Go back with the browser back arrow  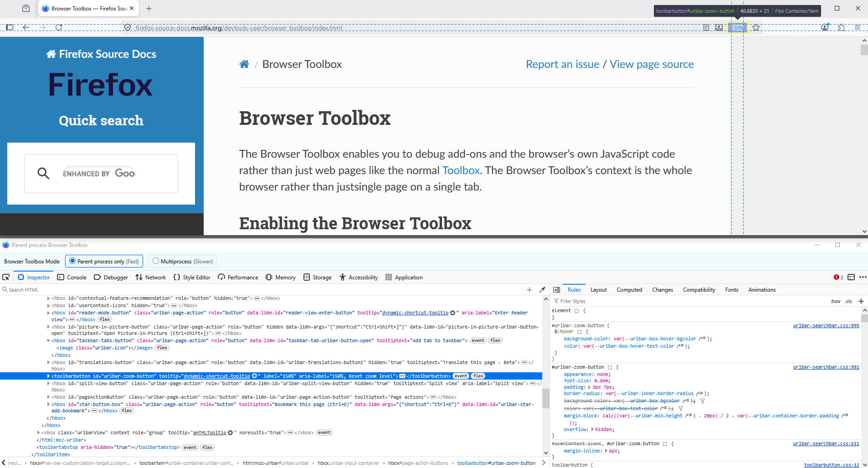26,27
